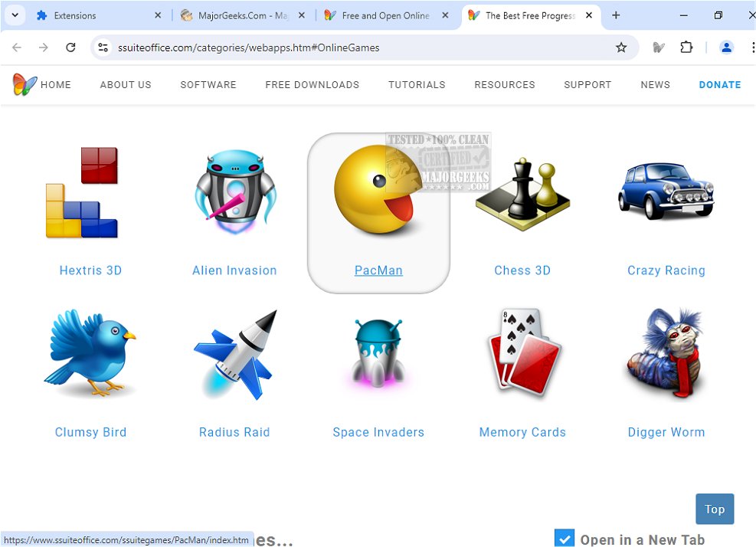Open the FREE DOWNLOADS menu item
This screenshot has width=756, height=547.
pos(312,84)
